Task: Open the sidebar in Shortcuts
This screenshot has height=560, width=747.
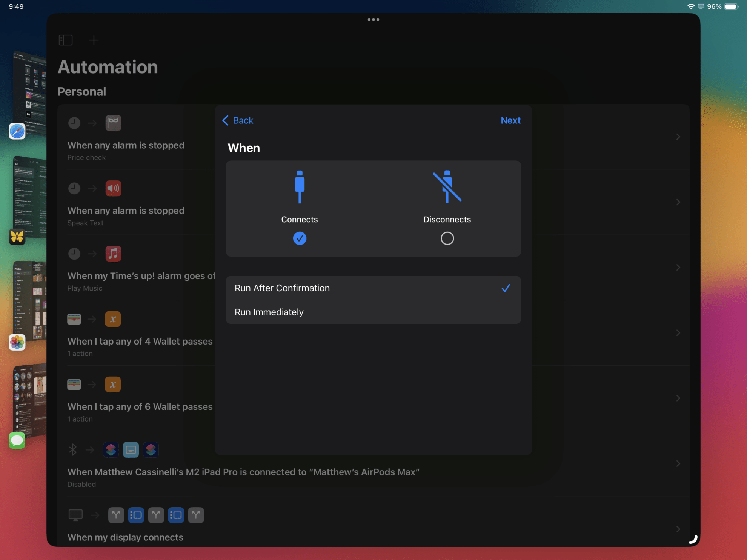Action: tap(65, 40)
